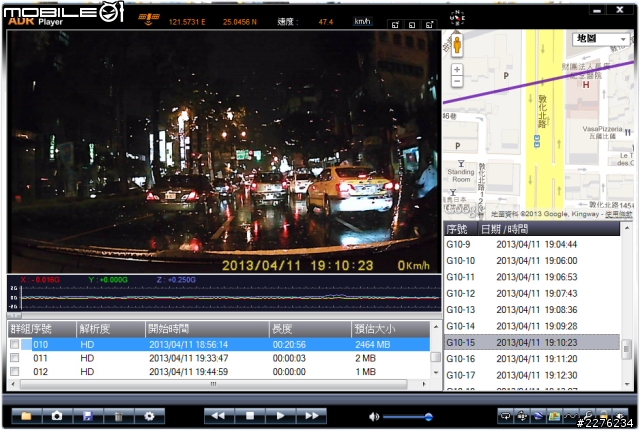Open the 使用條款 terms link on map
Viewport: 640px width, 431px height.
(619, 214)
